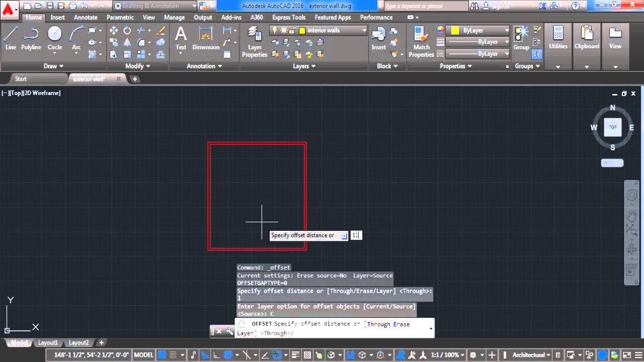Screen dimensions: 644x362
Task: Toggle lineweight display in status bar
Action: click(x=296, y=355)
